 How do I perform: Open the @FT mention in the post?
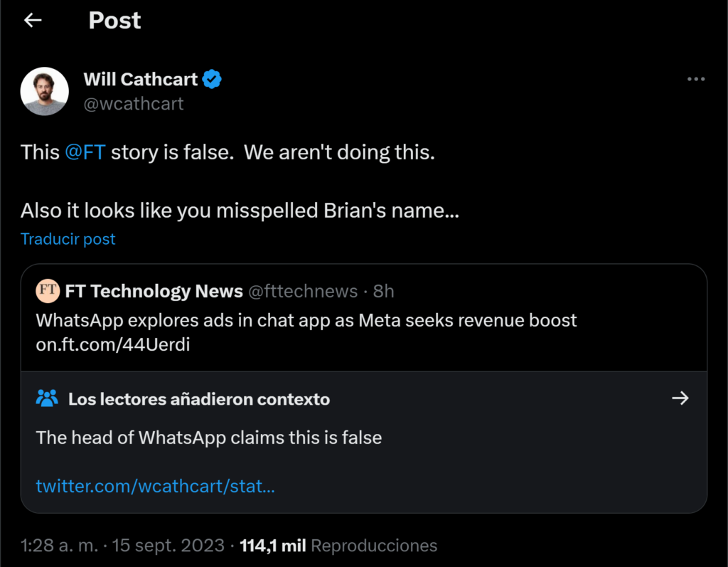tap(85, 152)
